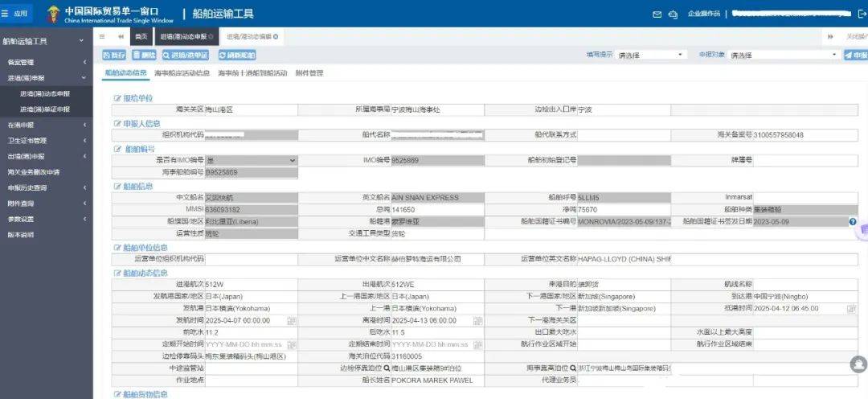Image resolution: width=868 pixels, height=399 pixels.
Task: Open 进境(港)动态申报 in sidebar
Action: [x=45, y=93]
